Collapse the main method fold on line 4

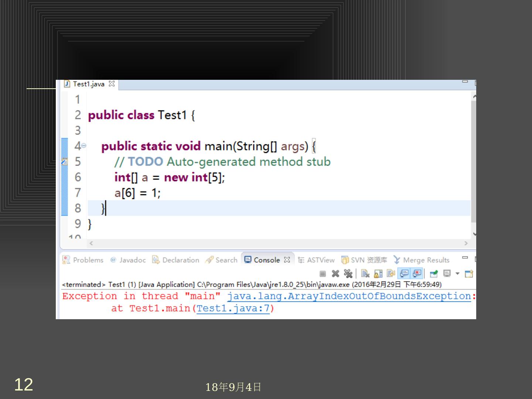[84, 146]
